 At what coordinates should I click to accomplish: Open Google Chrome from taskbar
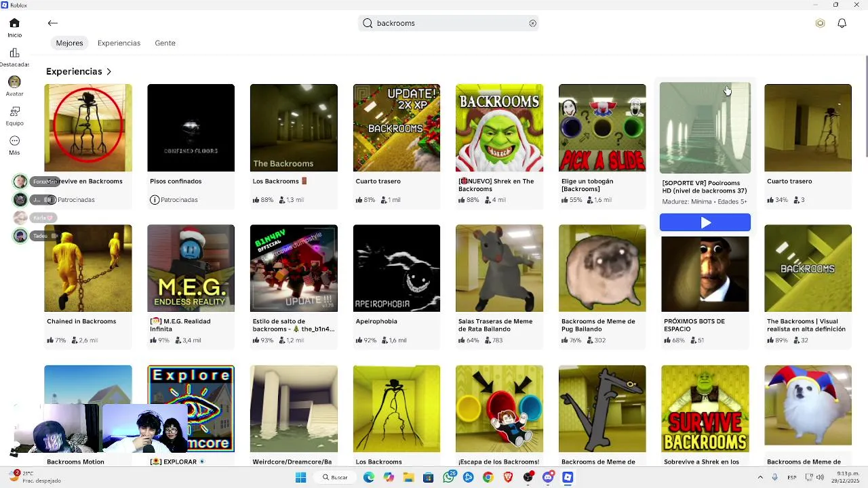point(488,477)
